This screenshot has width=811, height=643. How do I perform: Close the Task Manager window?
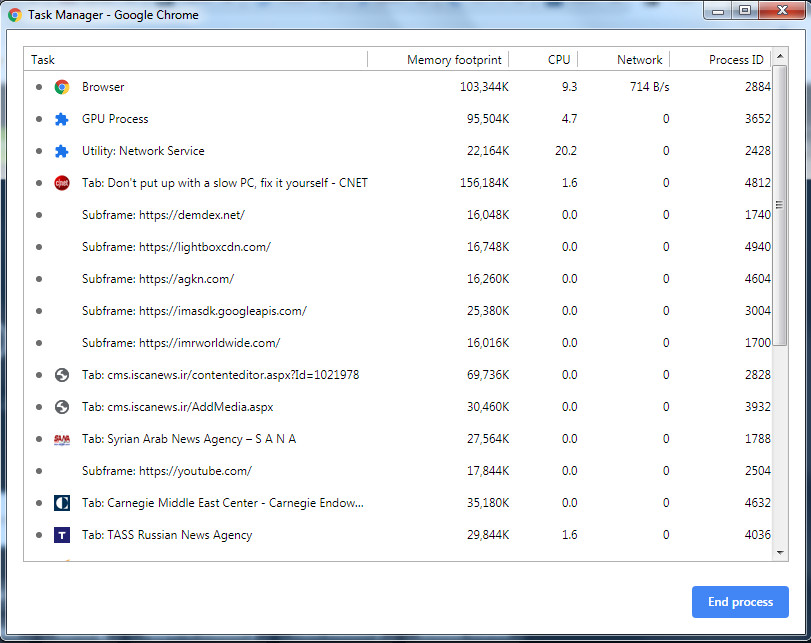(x=782, y=10)
